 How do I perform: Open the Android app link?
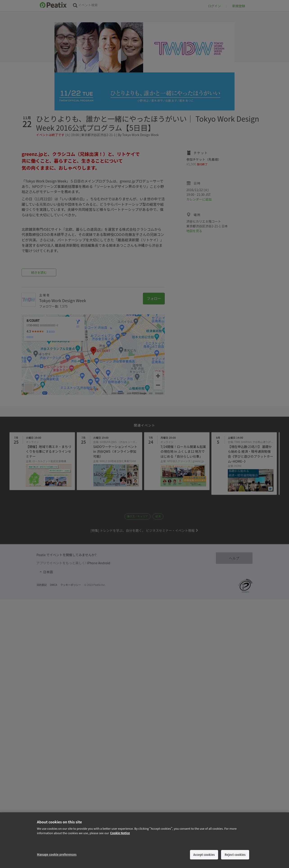point(104,563)
